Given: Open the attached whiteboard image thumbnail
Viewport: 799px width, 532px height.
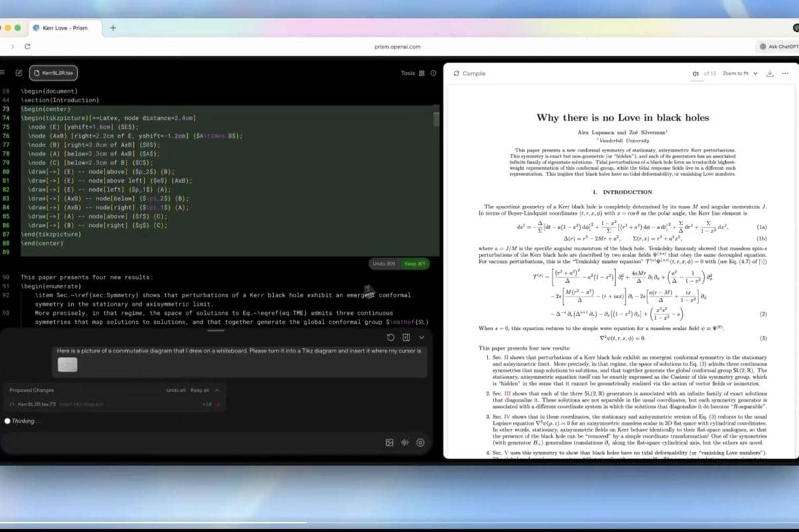Looking at the screenshot, I should pos(67,364).
